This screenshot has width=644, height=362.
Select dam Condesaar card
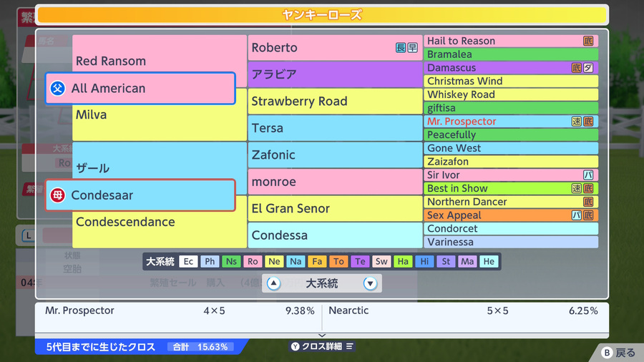(x=140, y=195)
